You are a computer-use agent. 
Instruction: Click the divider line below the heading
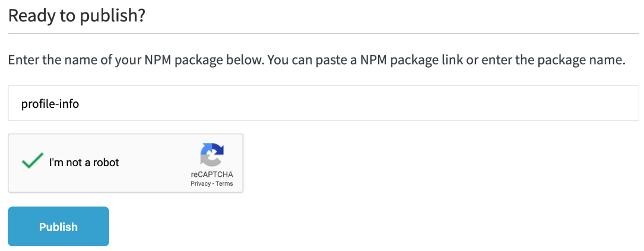pyautogui.click(x=323, y=33)
